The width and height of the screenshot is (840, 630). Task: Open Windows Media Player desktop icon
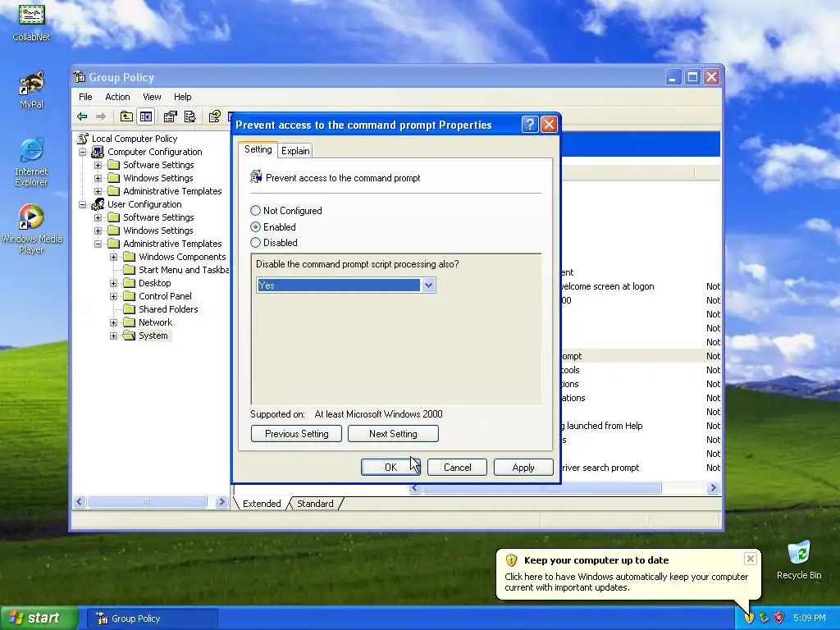(32, 230)
